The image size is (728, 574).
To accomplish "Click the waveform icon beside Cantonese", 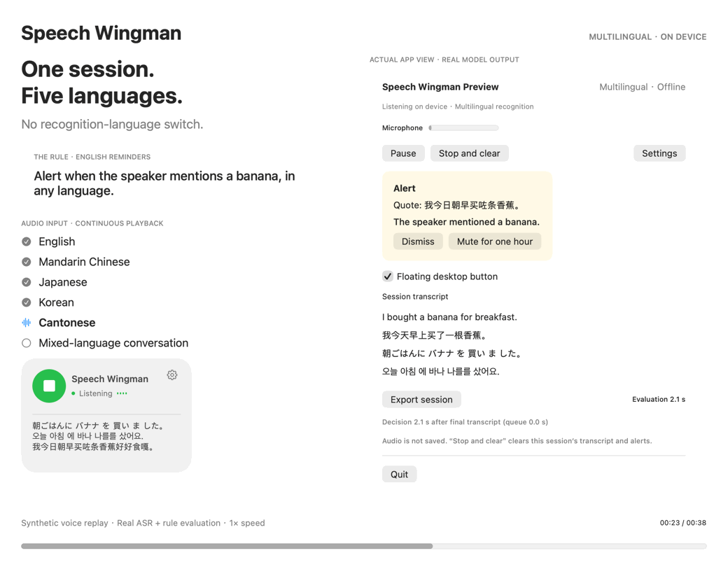I will pos(27,322).
